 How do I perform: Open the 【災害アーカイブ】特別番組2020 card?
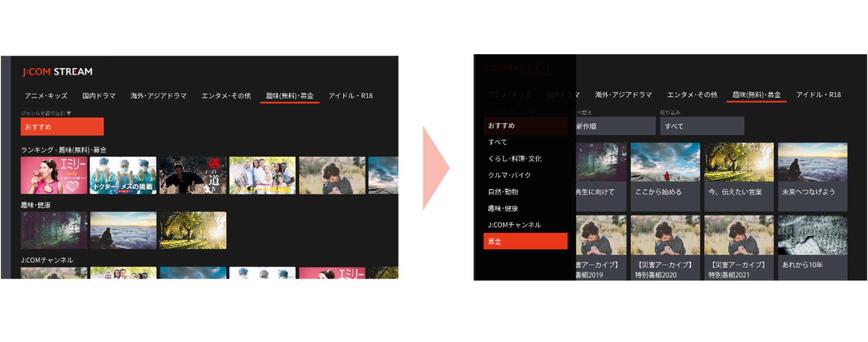(665, 248)
